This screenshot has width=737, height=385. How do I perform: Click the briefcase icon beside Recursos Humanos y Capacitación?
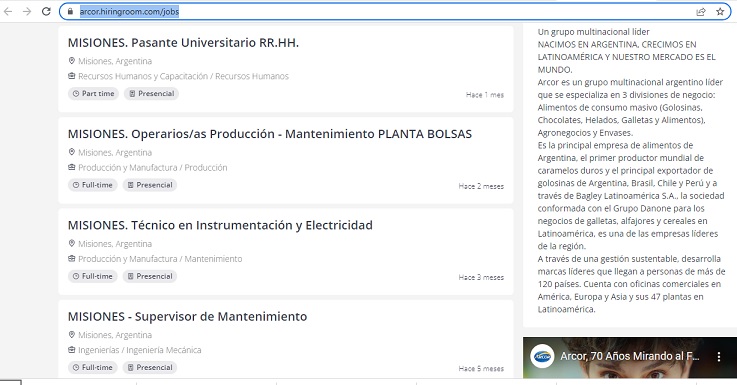click(x=71, y=76)
